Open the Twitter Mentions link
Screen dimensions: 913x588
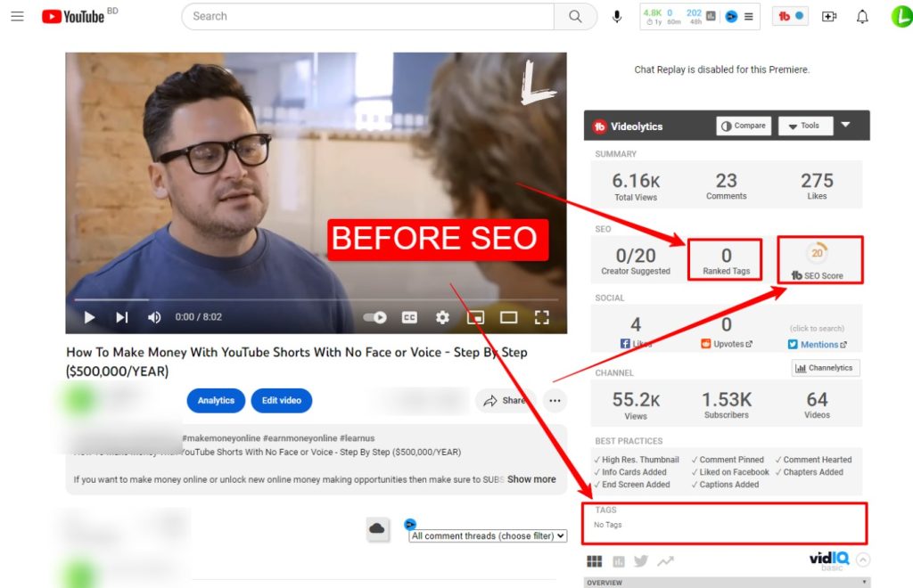pyautogui.click(x=818, y=344)
